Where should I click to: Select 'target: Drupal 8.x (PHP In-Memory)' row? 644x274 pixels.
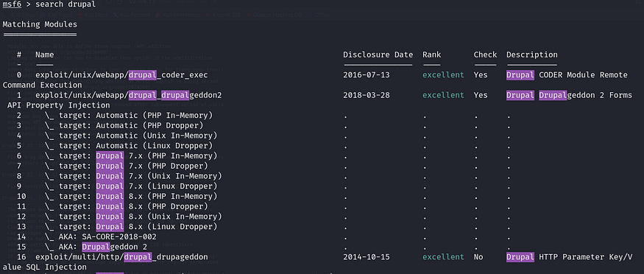click(x=131, y=196)
